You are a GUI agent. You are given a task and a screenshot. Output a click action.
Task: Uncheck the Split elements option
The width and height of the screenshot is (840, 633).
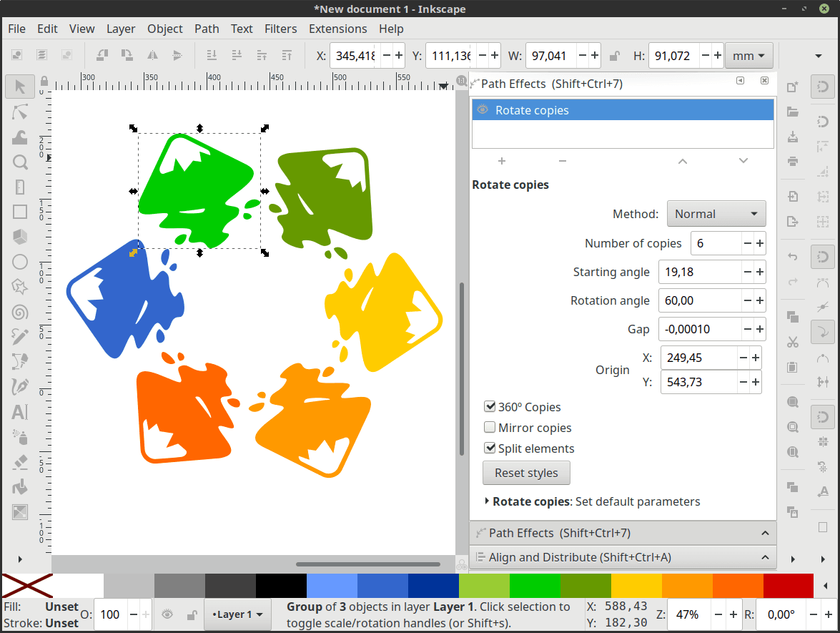pyautogui.click(x=490, y=448)
